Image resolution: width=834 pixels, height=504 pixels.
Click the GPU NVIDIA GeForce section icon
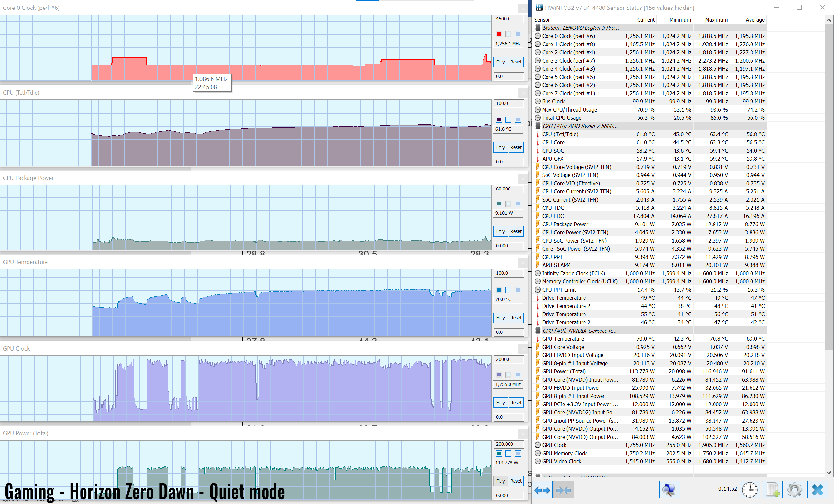coord(537,331)
